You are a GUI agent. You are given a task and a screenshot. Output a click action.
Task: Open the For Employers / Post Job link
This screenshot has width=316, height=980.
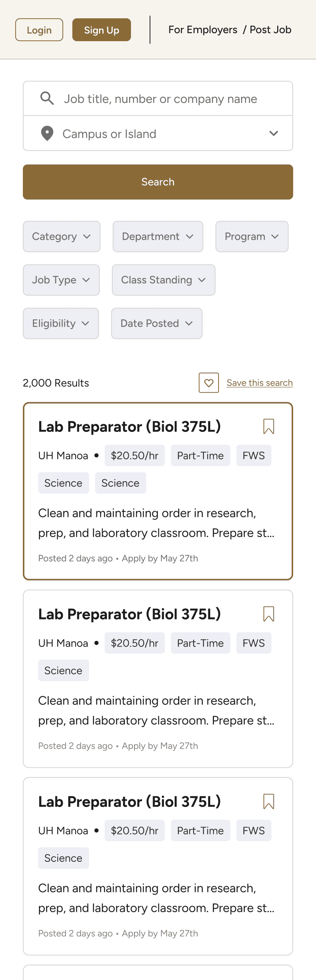coord(230,30)
